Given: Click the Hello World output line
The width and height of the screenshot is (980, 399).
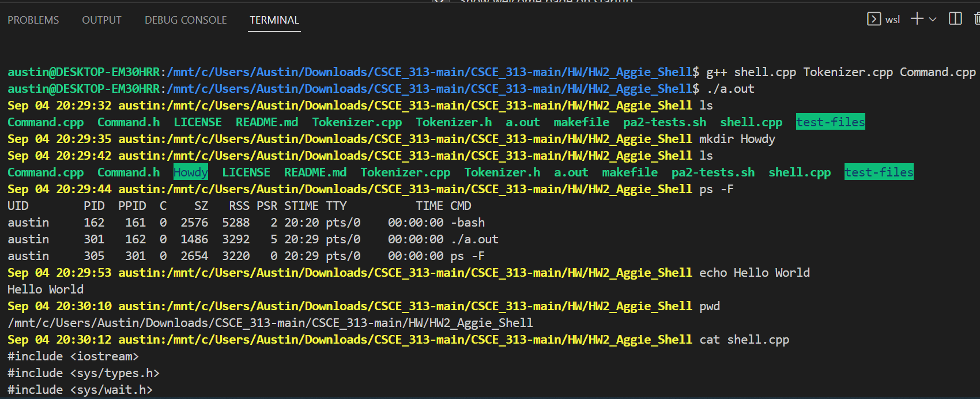Looking at the screenshot, I should (x=46, y=289).
